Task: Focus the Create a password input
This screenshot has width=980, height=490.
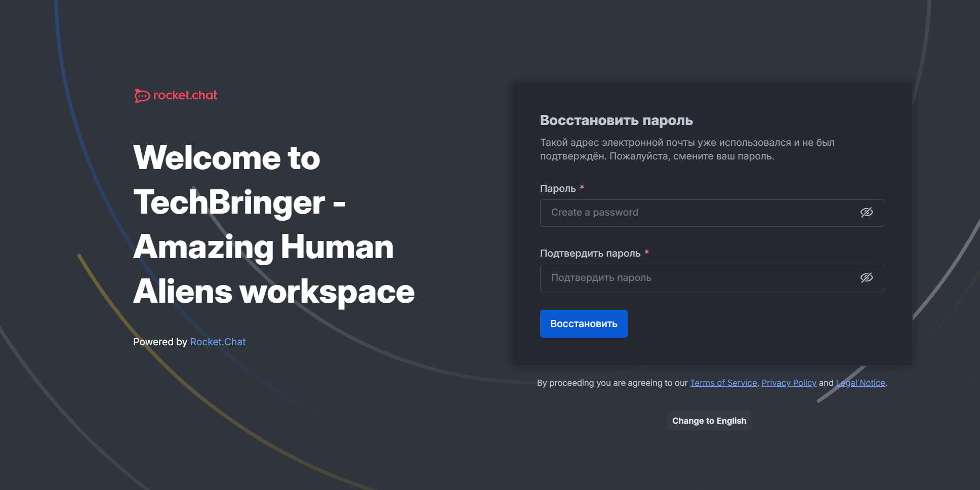Action: [x=712, y=213]
